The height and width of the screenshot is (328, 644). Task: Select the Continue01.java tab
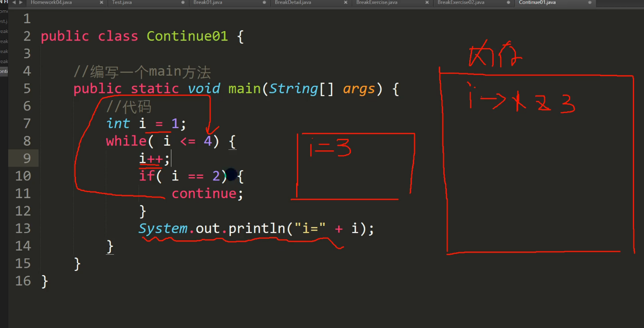click(537, 2)
